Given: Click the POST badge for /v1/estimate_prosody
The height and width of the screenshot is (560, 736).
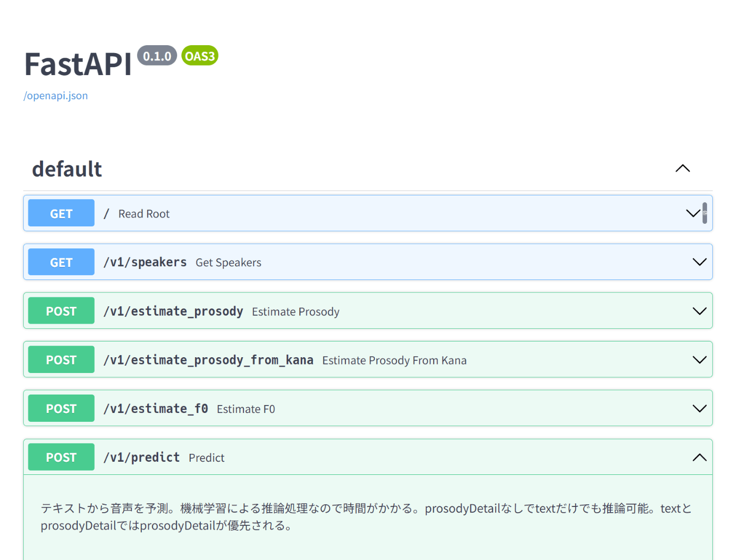Looking at the screenshot, I should [x=61, y=311].
